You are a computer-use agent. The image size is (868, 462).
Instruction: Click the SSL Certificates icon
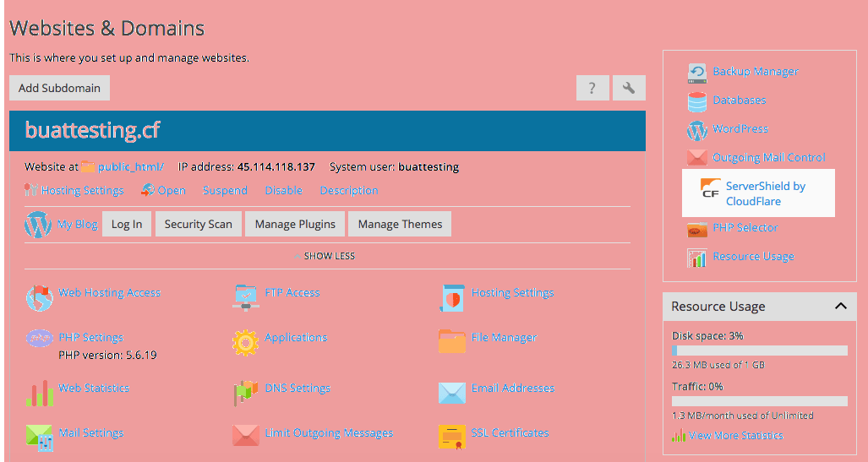point(452,438)
